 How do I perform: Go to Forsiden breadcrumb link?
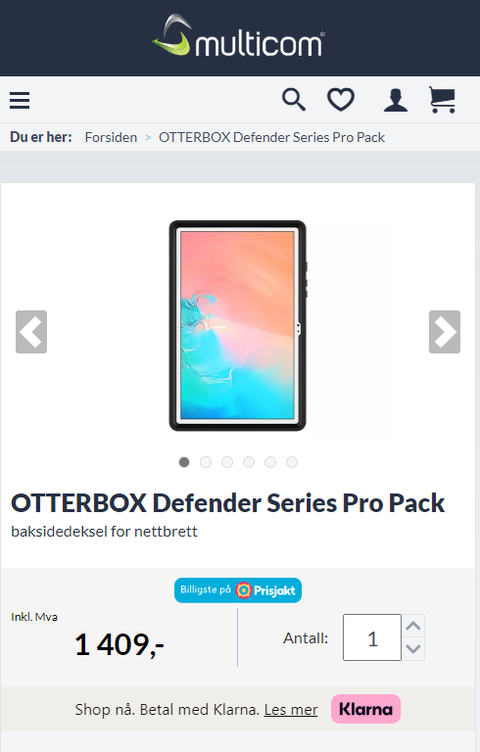(x=111, y=137)
